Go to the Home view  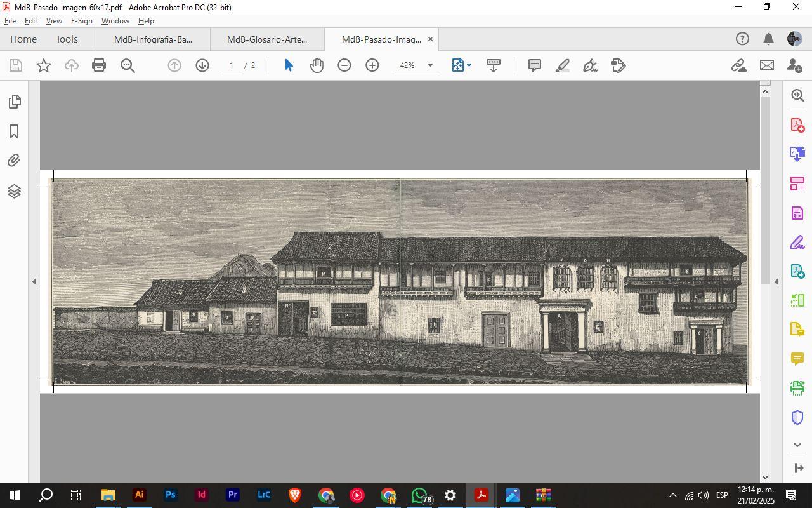point(23,39)
